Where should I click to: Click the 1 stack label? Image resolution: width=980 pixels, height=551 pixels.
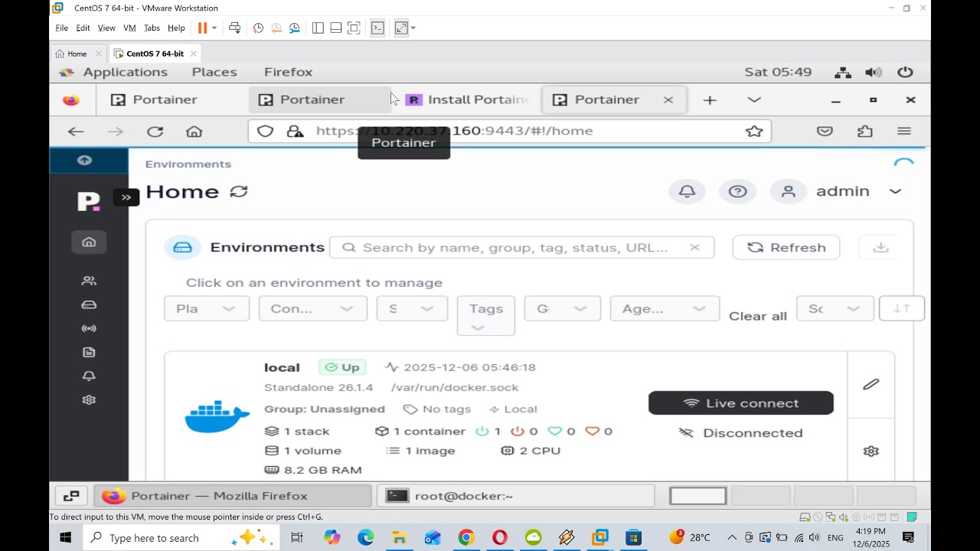tap(297, 431)
